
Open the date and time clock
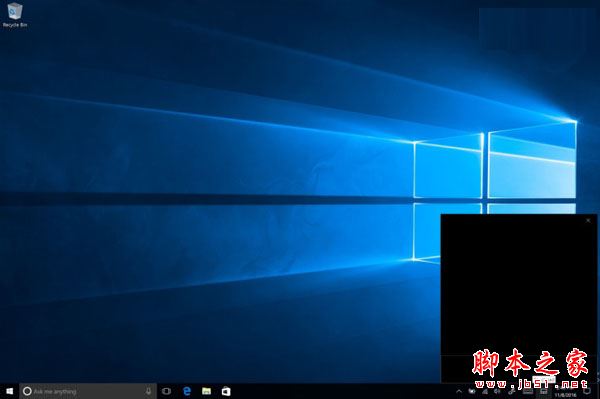[565, 392]
